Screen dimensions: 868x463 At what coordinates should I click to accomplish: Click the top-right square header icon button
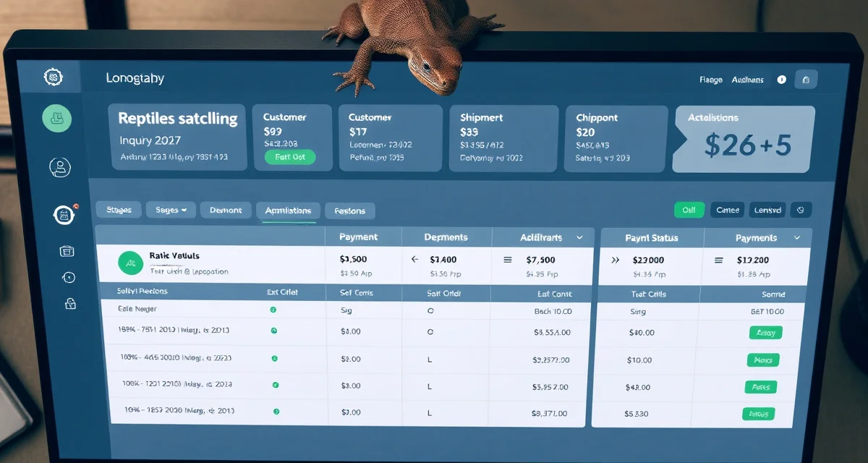[x=807, y=80]
